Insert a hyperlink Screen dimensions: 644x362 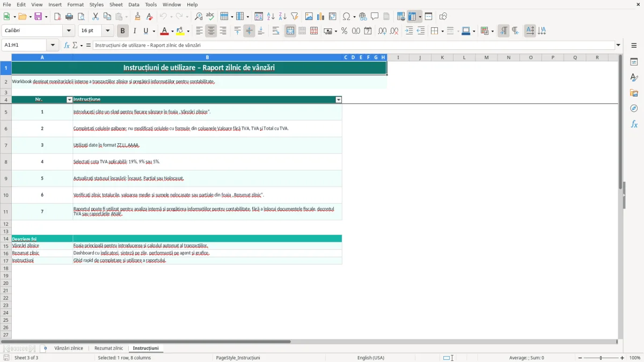[363, 17]
